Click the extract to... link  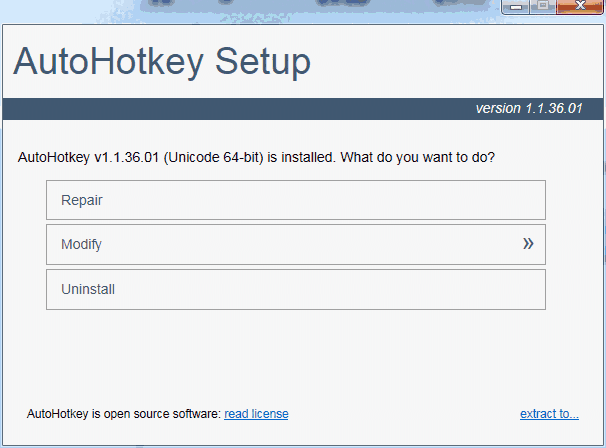point(549,414)
